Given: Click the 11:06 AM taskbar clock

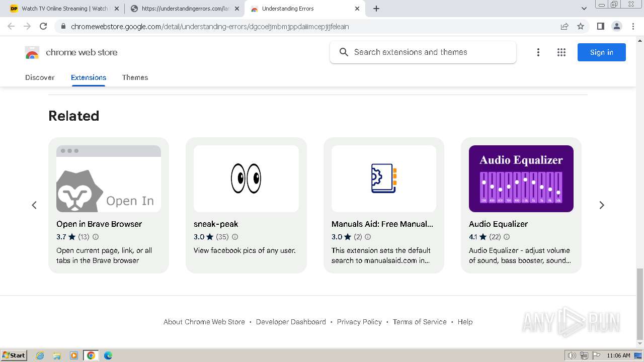Looking at the screenshot, I should pyautogui.click(x=618, y=355).
